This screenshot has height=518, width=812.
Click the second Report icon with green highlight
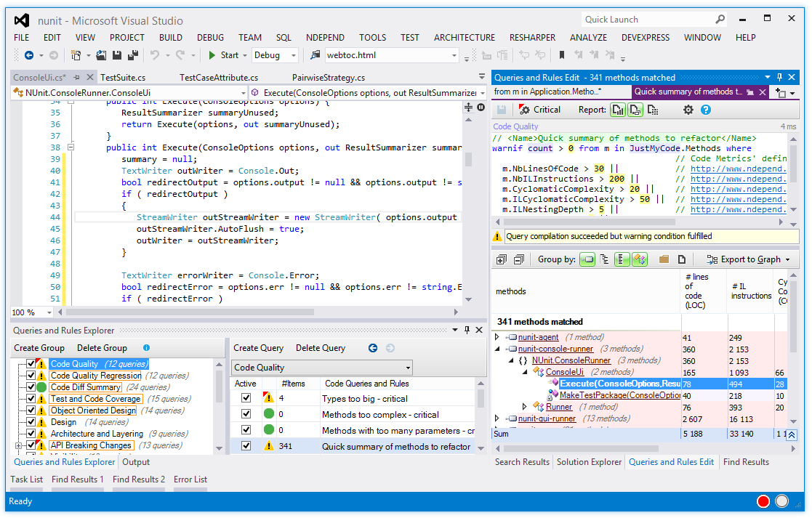coord(635,110)
